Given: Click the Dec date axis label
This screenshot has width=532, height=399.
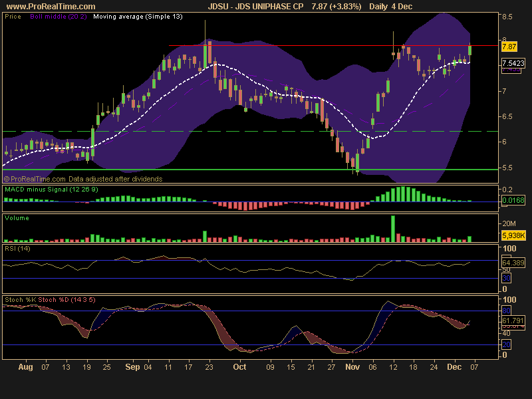Looking at the screenshot, I should pyautogui.click(x=454, y=367).
